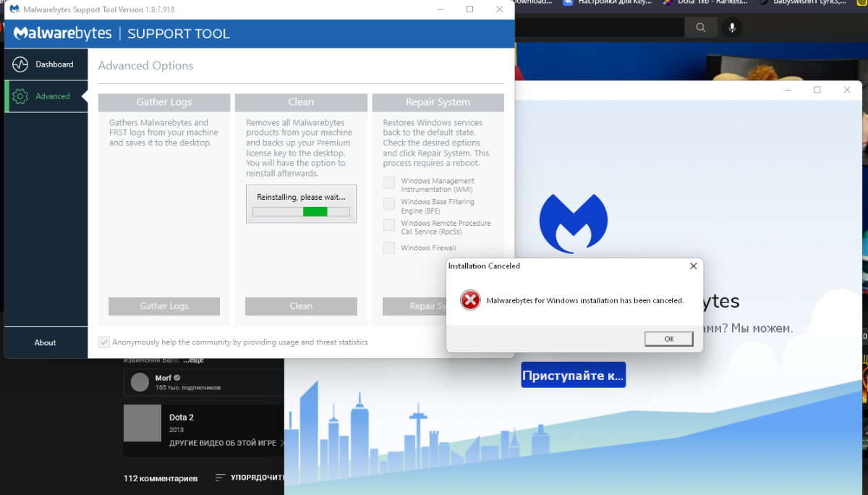Click the '165 тыс. подписчиков' text
This screenshot has width=868, height=495.
(188, 388)
